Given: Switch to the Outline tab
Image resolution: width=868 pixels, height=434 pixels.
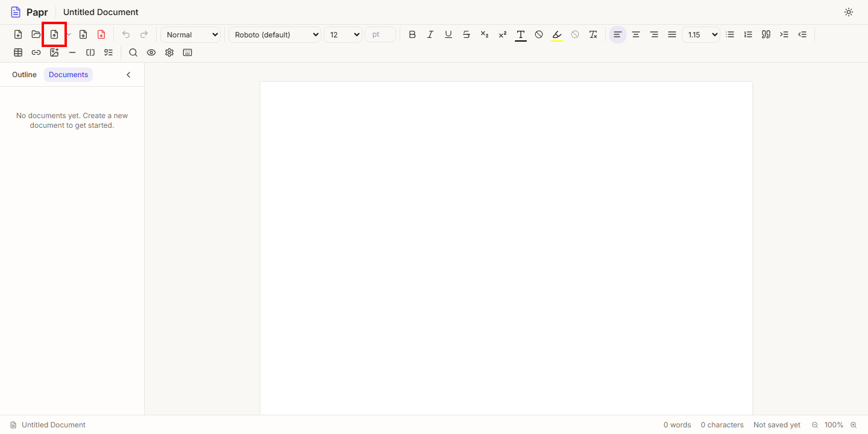Looking at the screenshot, I should click(24, 75).
